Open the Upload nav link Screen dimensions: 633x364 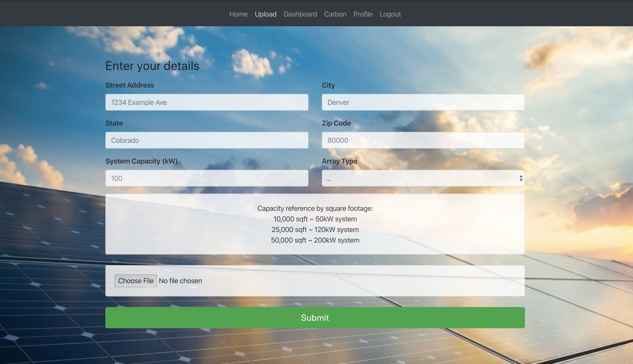point(265,14)
